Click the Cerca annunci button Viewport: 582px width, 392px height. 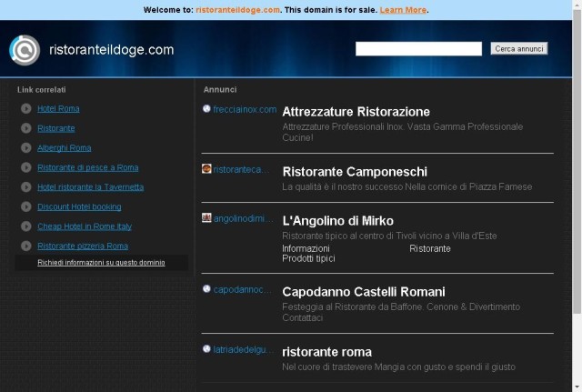519,48
